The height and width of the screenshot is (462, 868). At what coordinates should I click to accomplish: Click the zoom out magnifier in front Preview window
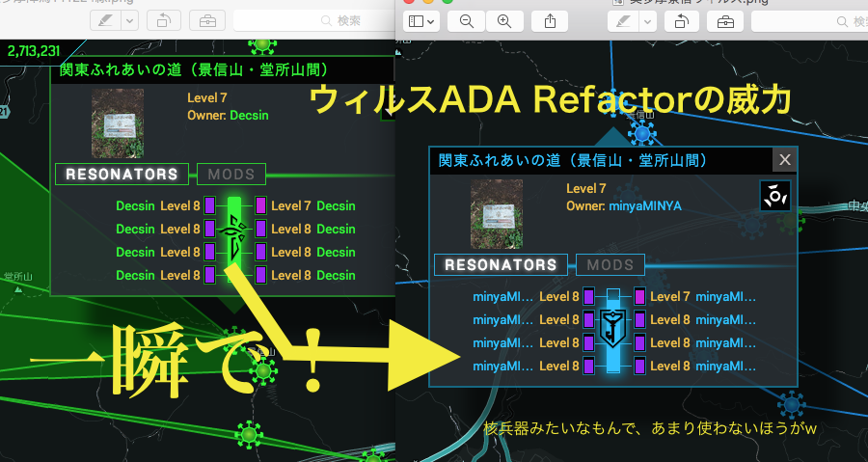[467, 21]
